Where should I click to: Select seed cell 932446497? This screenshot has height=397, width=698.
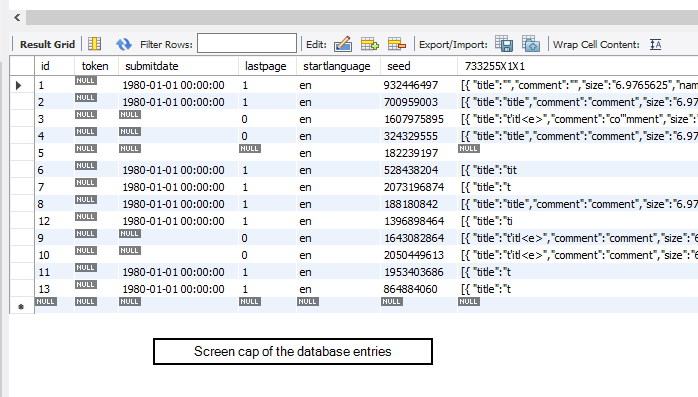pos(418,85)
